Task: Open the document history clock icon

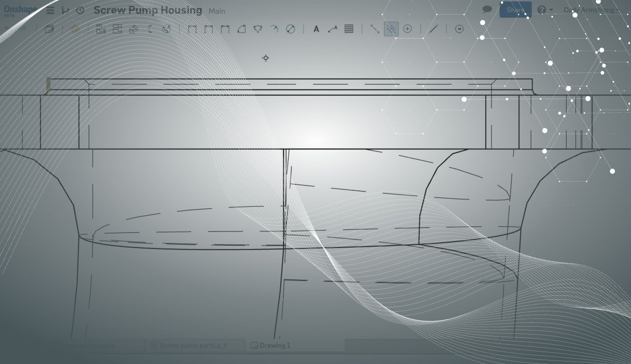Action: pos(80,10)
